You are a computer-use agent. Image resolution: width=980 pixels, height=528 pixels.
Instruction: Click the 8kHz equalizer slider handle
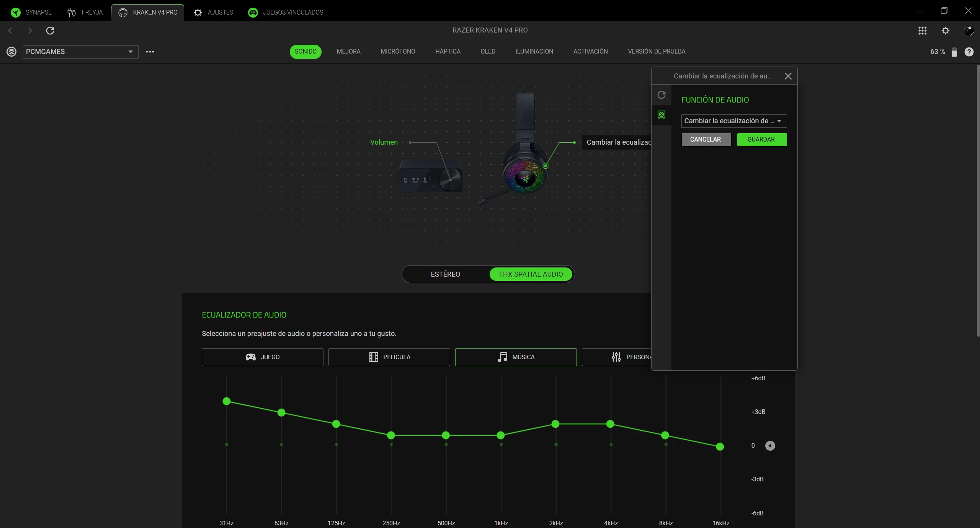pos(665,435)
